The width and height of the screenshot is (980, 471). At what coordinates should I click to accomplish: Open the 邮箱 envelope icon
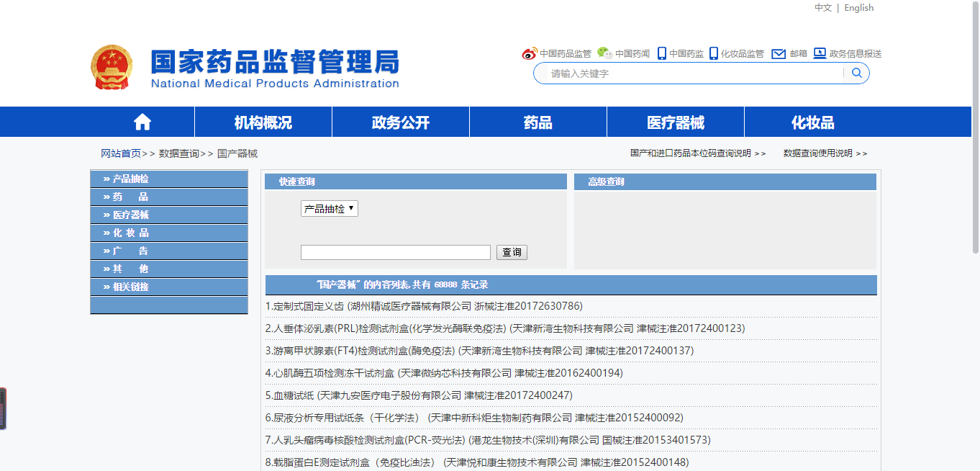point(778,53)
